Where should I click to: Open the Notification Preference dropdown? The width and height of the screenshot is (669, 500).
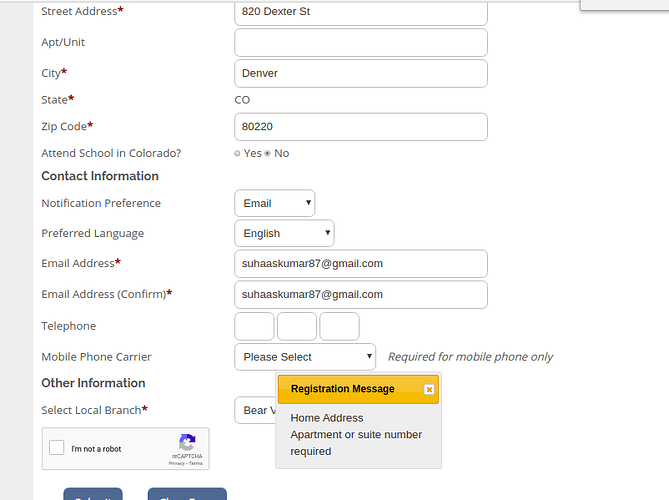tap(274, 203)
